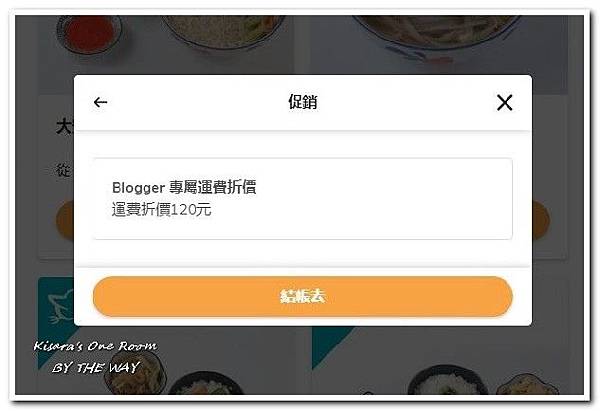
Task: Click the teal corner ribbon on right card
Action: (x=329, y=344)
